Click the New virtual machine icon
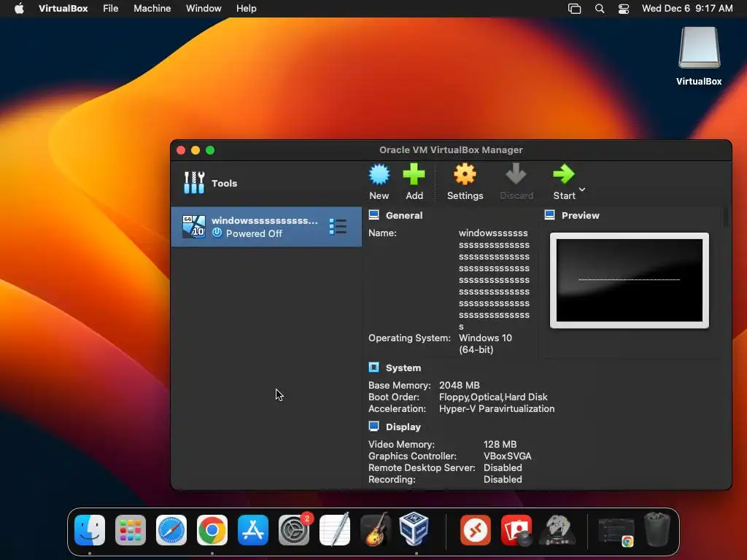 pyautogui.click(x=379, y=175)
